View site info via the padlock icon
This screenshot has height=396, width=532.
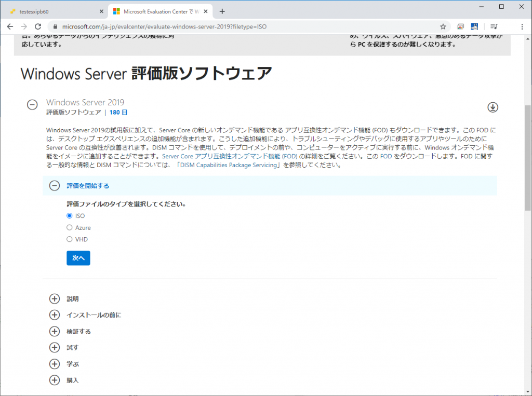[55, 26]
